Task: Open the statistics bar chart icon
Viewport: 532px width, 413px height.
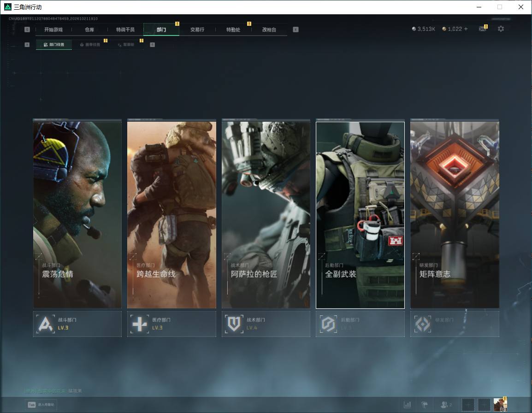Action: (x=407, y=405)
